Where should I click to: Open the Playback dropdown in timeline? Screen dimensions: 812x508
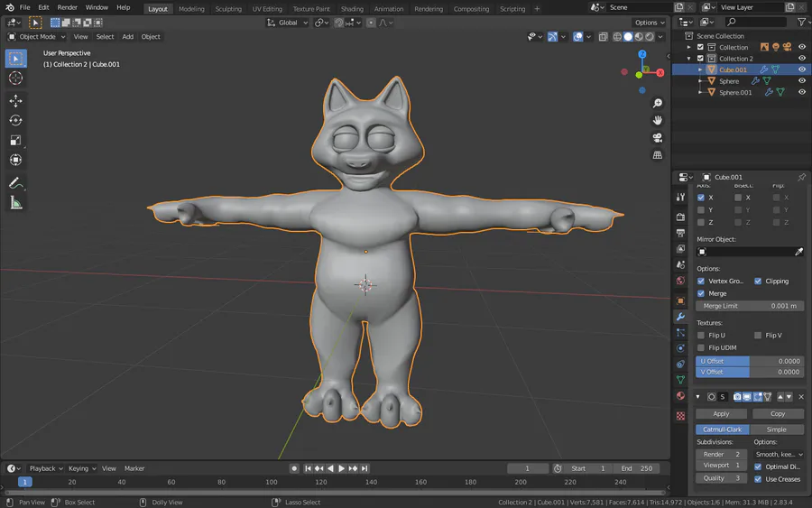46,468
